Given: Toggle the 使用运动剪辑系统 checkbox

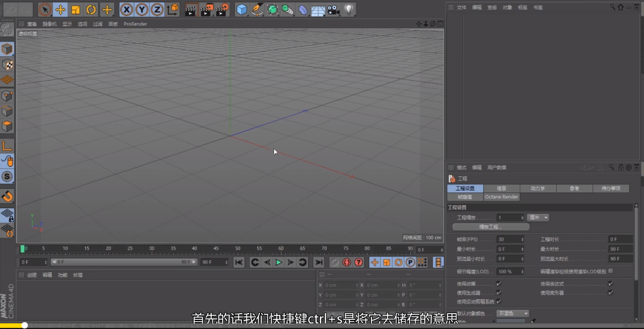Looking at the screenshot, I should click(x=498, y=301).
